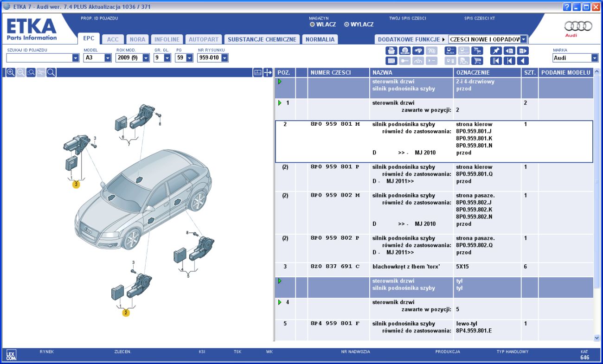Viewport: 603px width, 364px height.
Task: Zoom in on the parts illustration
Action: 11,72
